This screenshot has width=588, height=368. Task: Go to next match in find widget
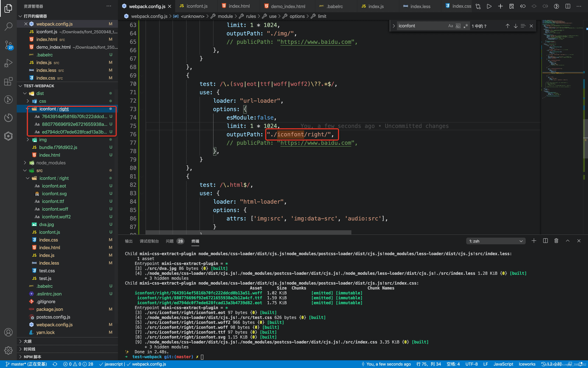[x=515, y=26]
